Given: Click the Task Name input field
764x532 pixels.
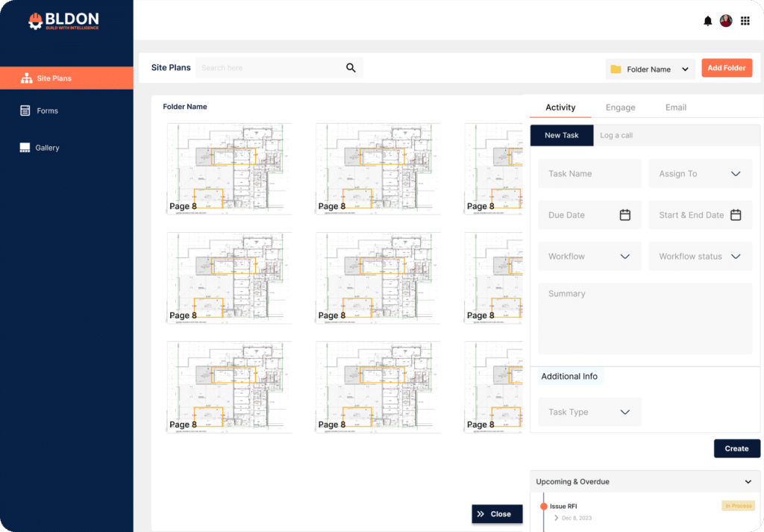Looking at the screenshot, I should pos(589,174).
